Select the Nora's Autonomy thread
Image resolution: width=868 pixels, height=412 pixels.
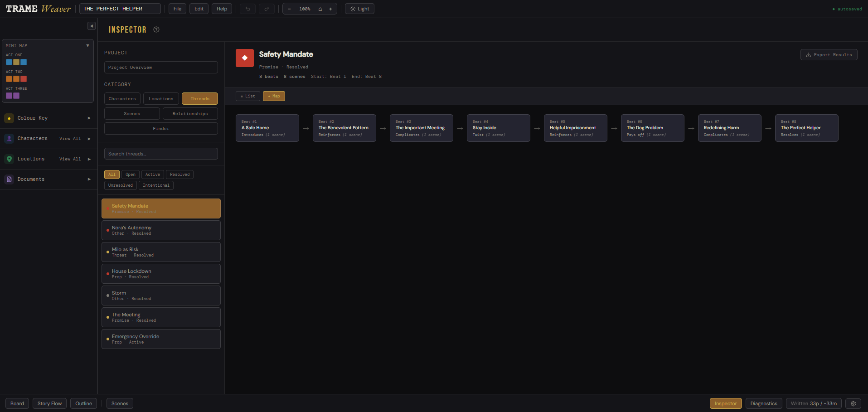[161, 230]
